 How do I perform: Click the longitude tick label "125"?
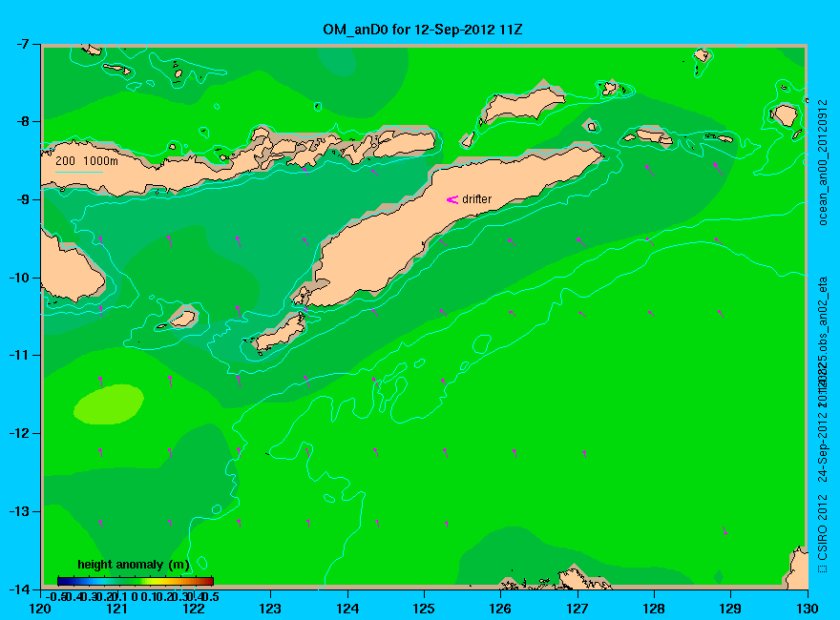click(x=424, y=609)
